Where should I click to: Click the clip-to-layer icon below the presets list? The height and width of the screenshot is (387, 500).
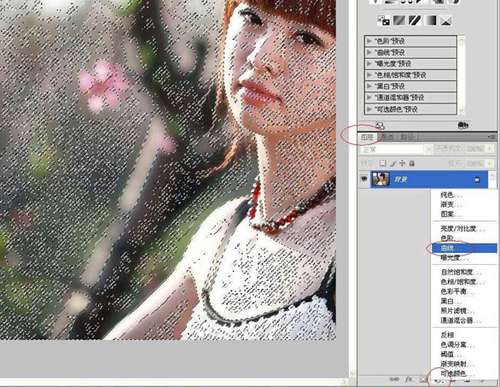click(x=380, y=125)
